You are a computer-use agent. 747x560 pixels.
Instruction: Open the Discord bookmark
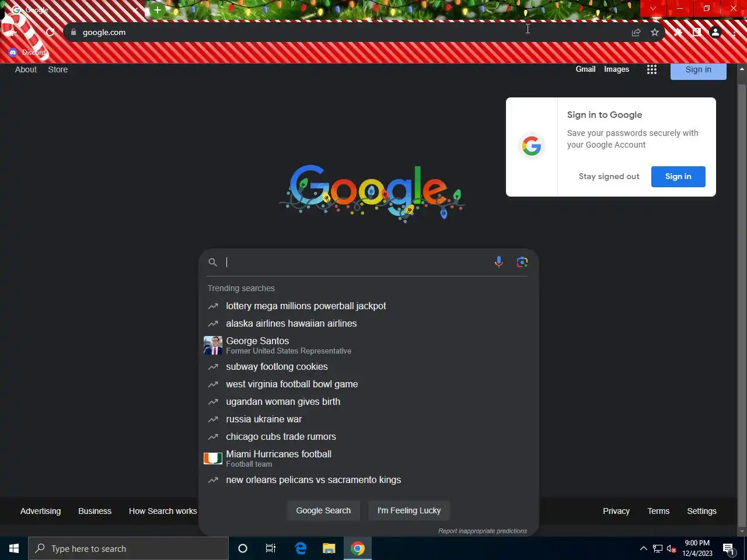tap(27, 52)
